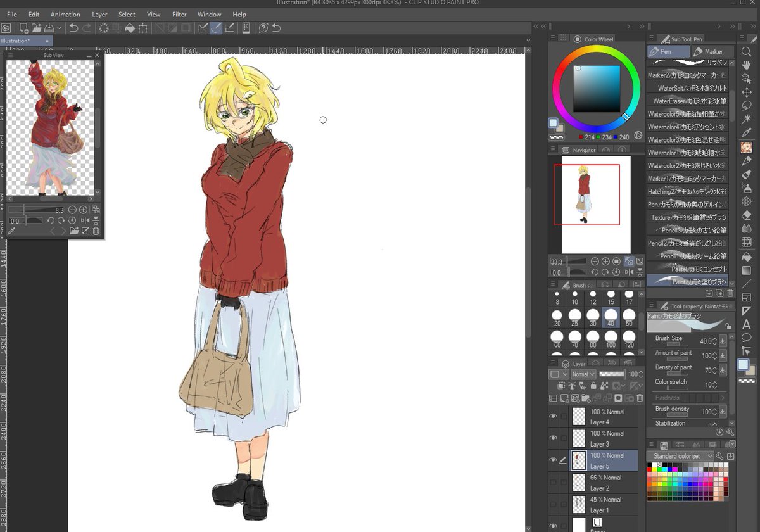The height and width of the screenshot is (532, 760).
Task: Select the Lasso selection tool
Action: [747, 106]
